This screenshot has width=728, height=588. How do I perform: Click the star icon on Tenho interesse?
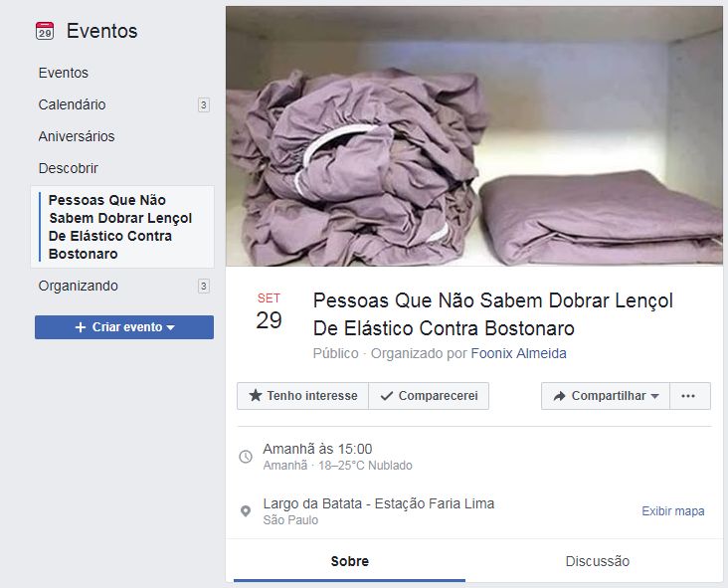256,395
